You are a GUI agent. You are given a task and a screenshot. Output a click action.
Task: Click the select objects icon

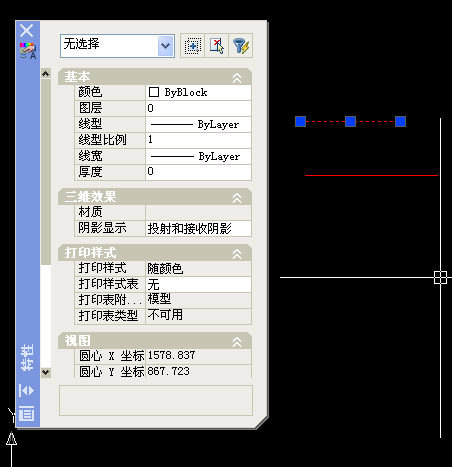point(217,46)
